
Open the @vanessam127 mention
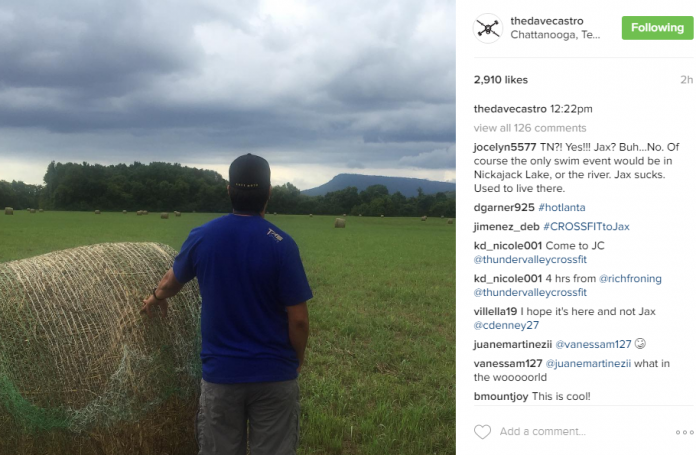(x=593, y=344)
